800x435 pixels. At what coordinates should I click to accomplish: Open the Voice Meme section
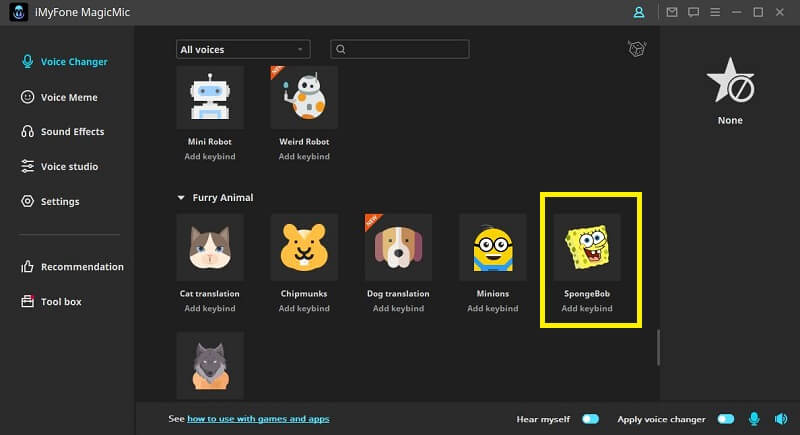click(x=59, y=97)
